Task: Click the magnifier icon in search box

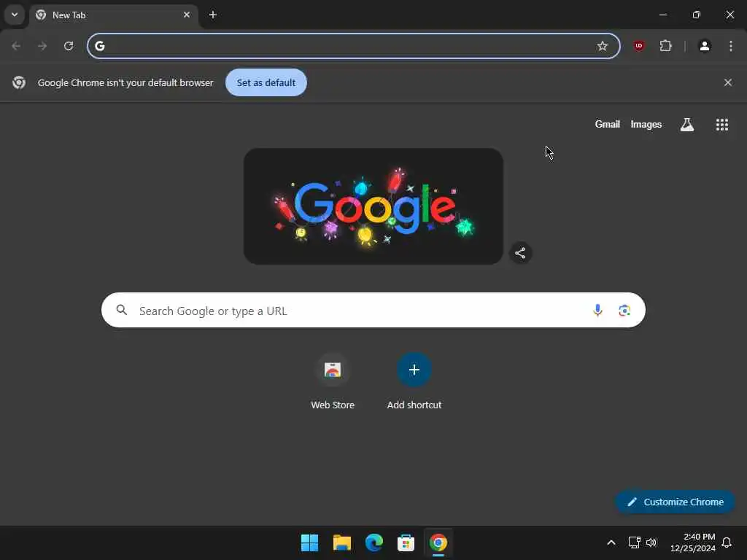Action: click(122, 310)
